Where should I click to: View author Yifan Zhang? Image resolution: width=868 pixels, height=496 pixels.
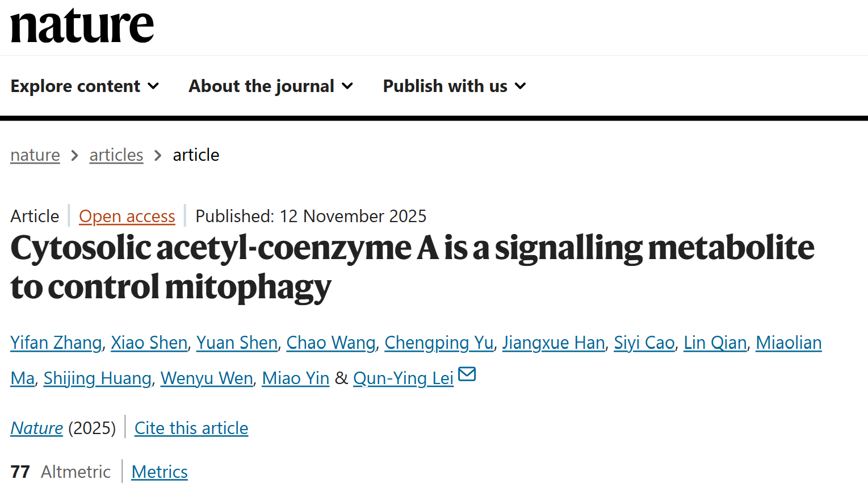56,343
